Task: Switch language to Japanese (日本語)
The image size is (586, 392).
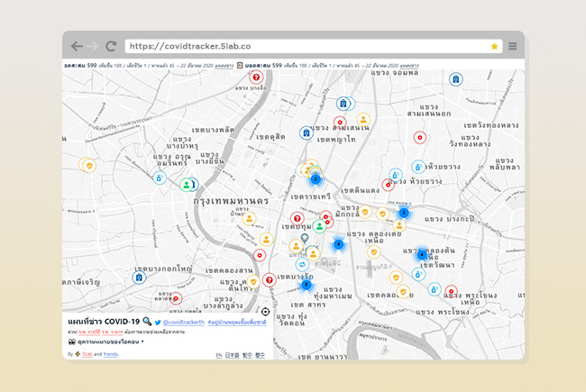Action: click(233, 355)
